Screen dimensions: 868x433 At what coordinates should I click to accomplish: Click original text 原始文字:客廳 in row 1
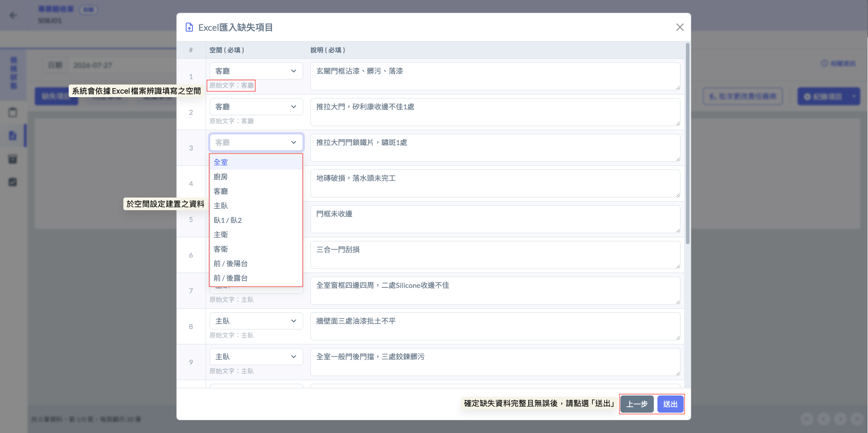tap(231, 85)
